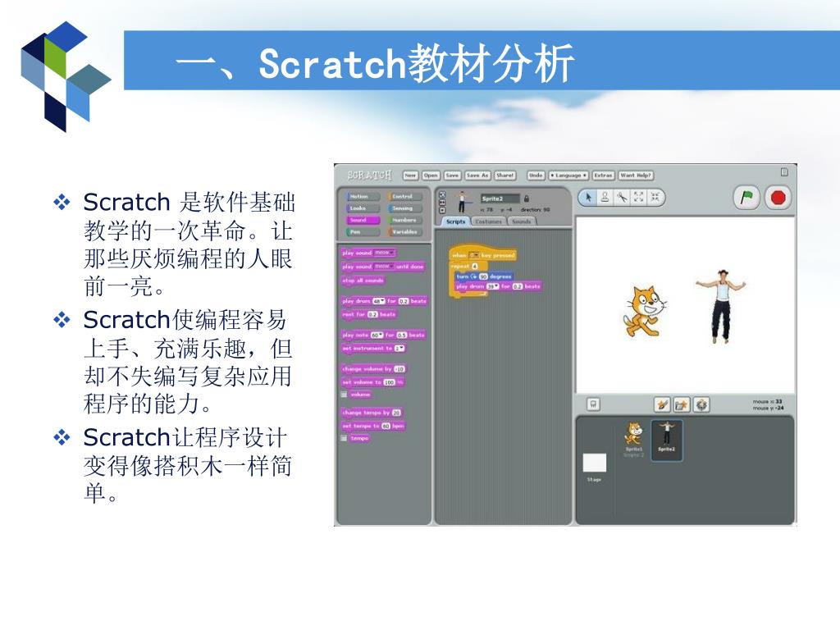The width and height of the screenshot is (840, 630).
Task: Select the Numbers block category
Action: click(405, 220)
